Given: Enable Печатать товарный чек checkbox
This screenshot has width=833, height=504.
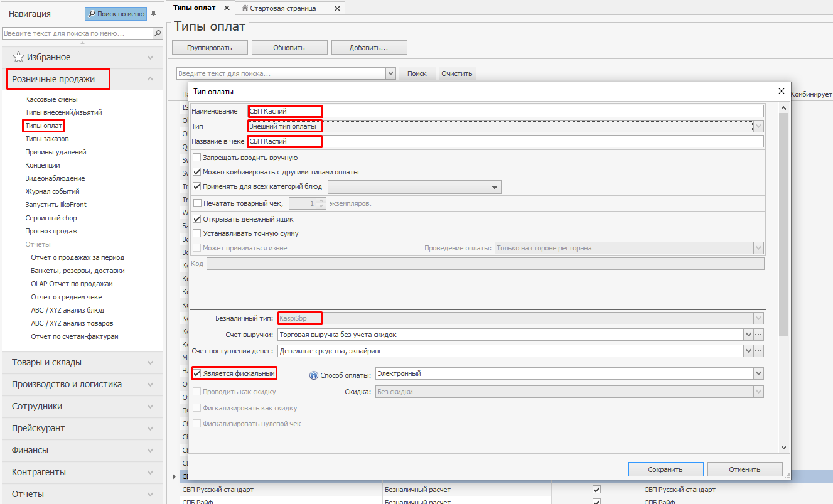Looking at the screenshot, I should coord(197,203).
